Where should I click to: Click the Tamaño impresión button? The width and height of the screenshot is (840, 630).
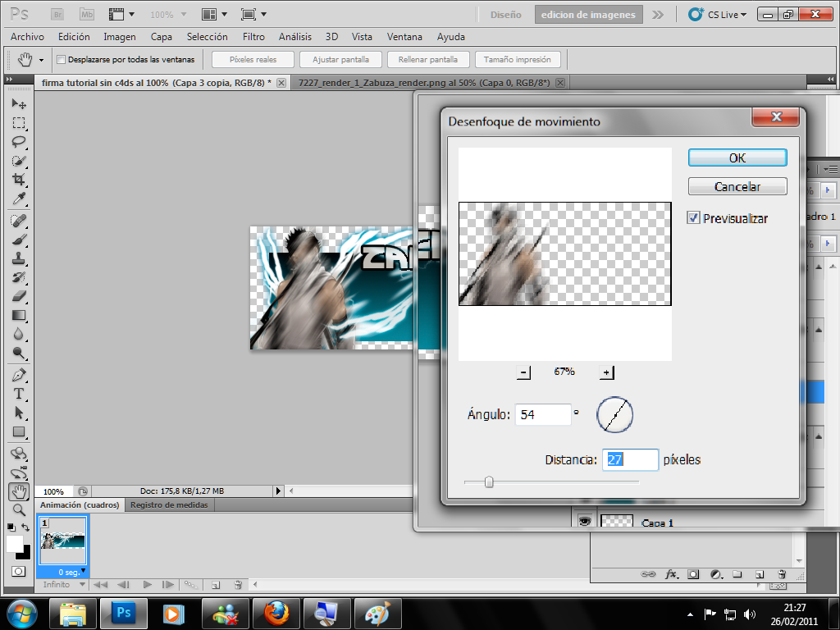click(518, 59)
